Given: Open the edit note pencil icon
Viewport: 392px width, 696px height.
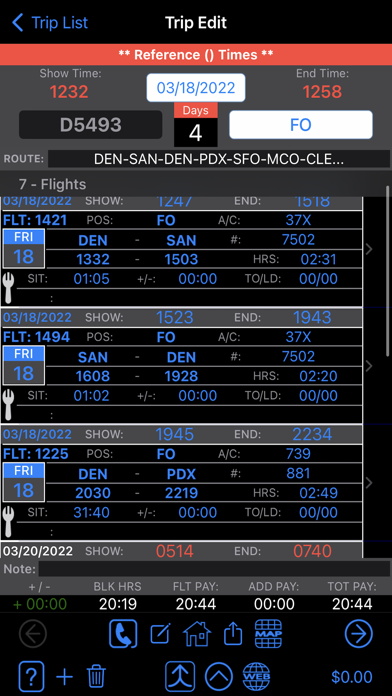Looking at the screenshot, I should [160, 634].
